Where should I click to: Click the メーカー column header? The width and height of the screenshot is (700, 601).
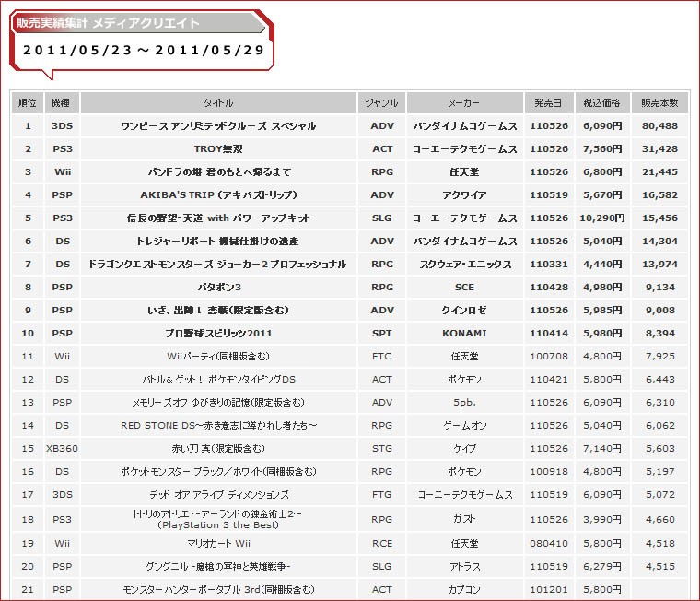coord(464,102)
